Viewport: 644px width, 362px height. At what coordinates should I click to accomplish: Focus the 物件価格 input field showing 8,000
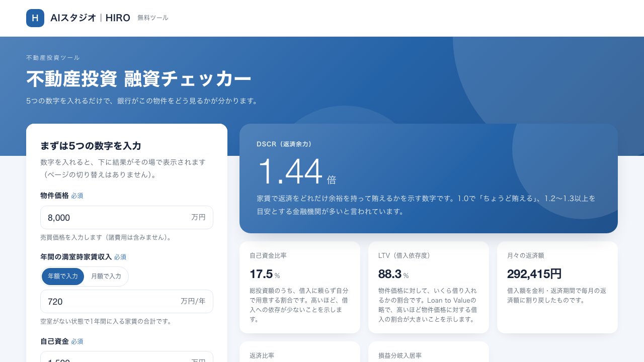tap(127, 218)
